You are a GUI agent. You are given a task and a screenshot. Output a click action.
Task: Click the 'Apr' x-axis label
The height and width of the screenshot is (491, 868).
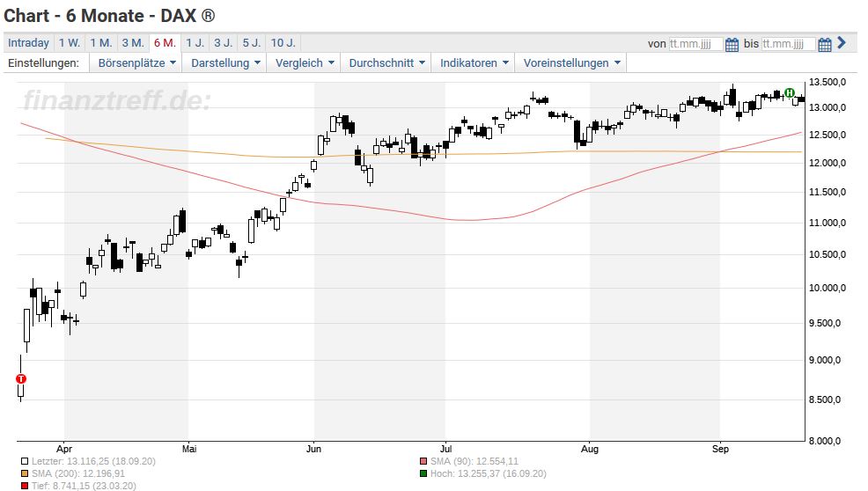click(64, 449)
